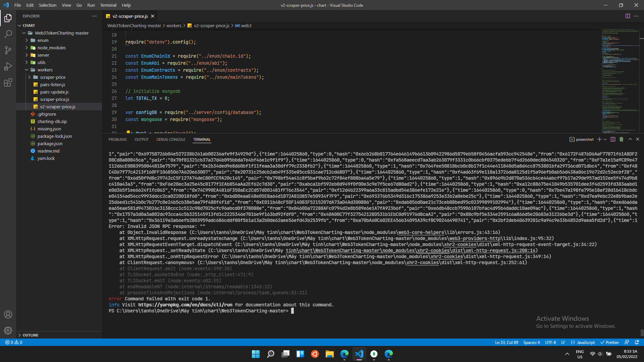Viewport: 644px width, 362px height.
Task: Collapse the Web3TokenCharting-master folder
Action: click(x=59, y=33)
